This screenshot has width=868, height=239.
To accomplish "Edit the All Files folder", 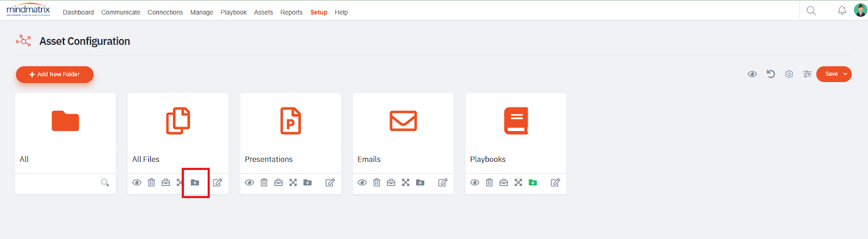I will 218,183.
